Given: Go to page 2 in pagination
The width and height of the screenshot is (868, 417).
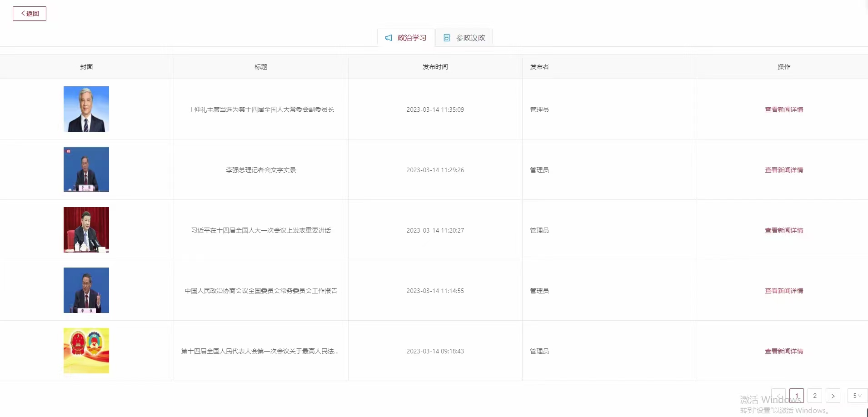Looking at the screenshot, I should pos(815,396).
